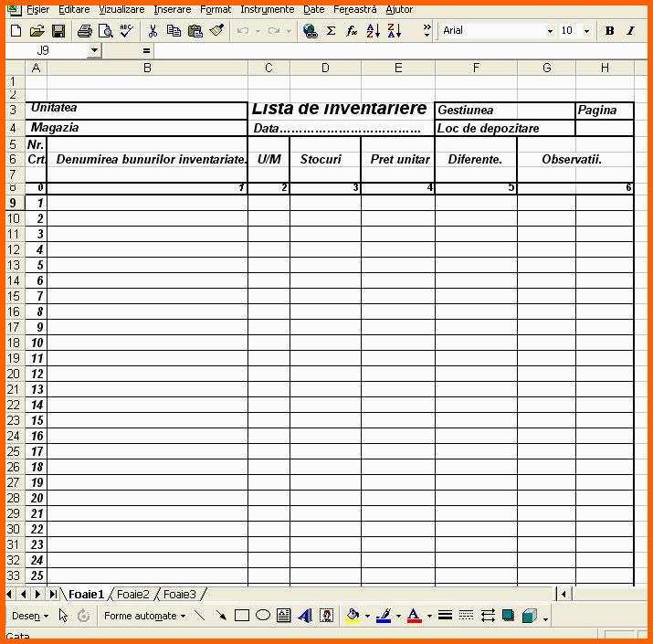Select the Line drawing tool

point(200,616)
